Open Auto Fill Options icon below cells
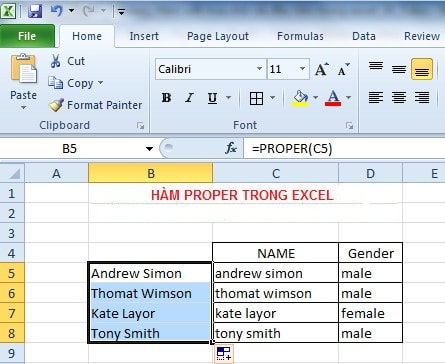Screen dimensions: 445x364 tap(224, 354)
